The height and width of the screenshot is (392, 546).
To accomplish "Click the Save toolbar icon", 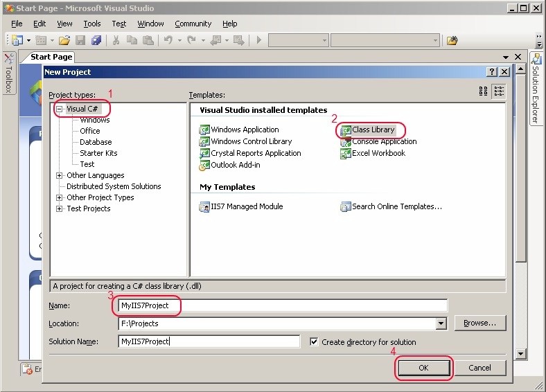I will pyautogui.click(x=80, y=40).
